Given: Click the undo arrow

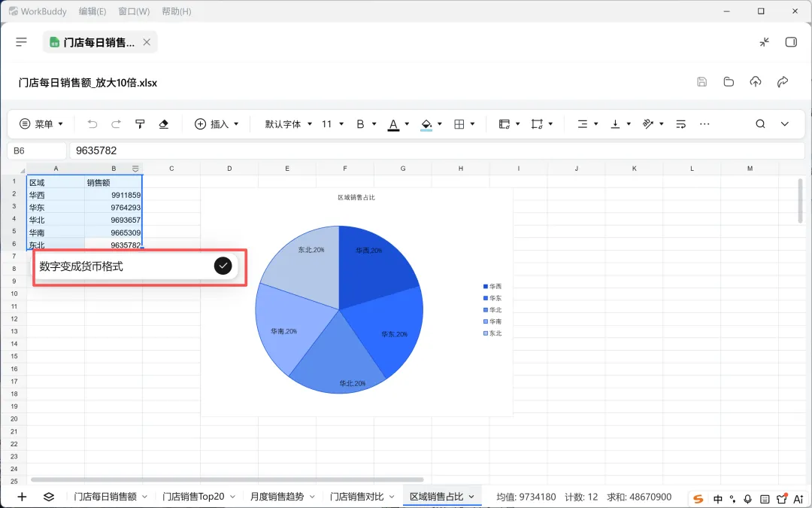Looking at the screenshot, I should tap(92, 124).
